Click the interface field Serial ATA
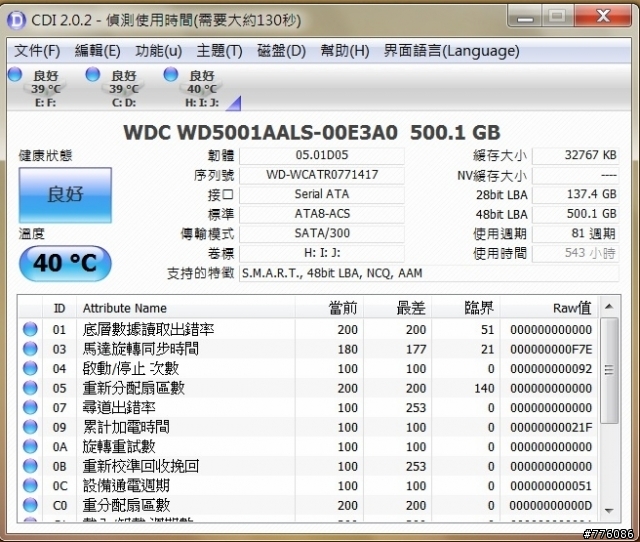The width and height of the screenshot is (640, 542). [322, 195]
